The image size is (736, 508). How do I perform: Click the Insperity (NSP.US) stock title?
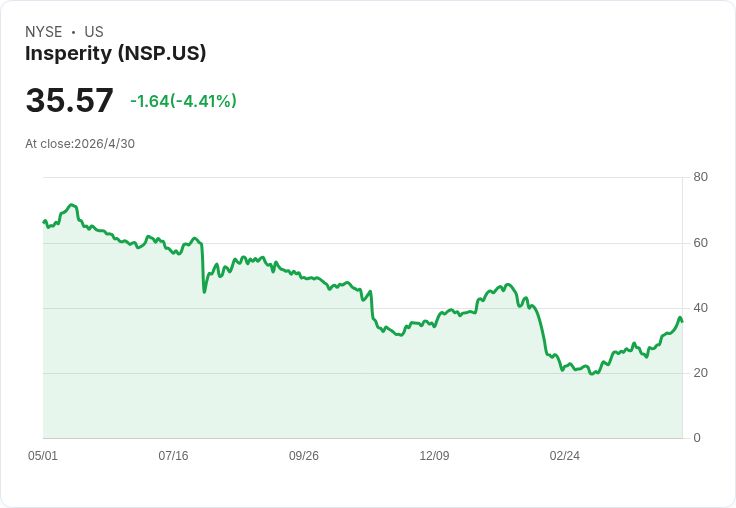115,54
